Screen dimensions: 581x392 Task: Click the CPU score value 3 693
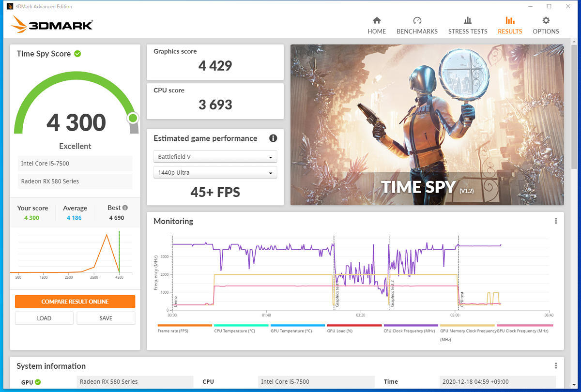pyautogui.click(x=215, y=105)
